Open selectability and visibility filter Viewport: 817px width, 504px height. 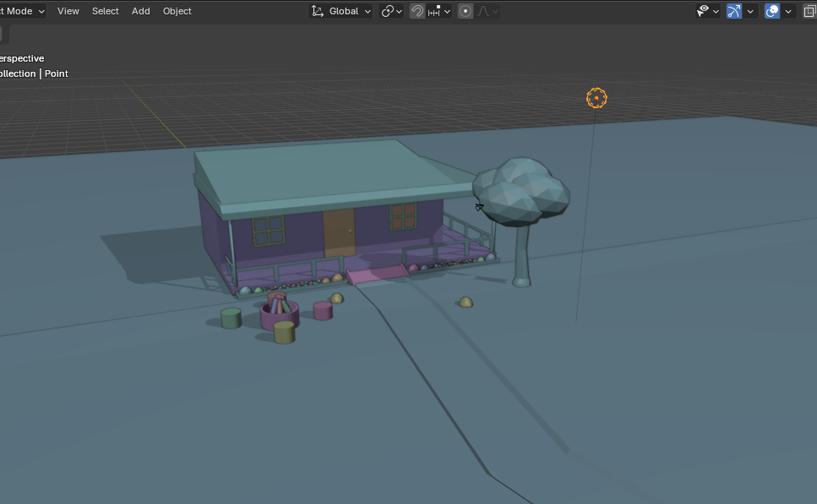(x=707, y=11)
